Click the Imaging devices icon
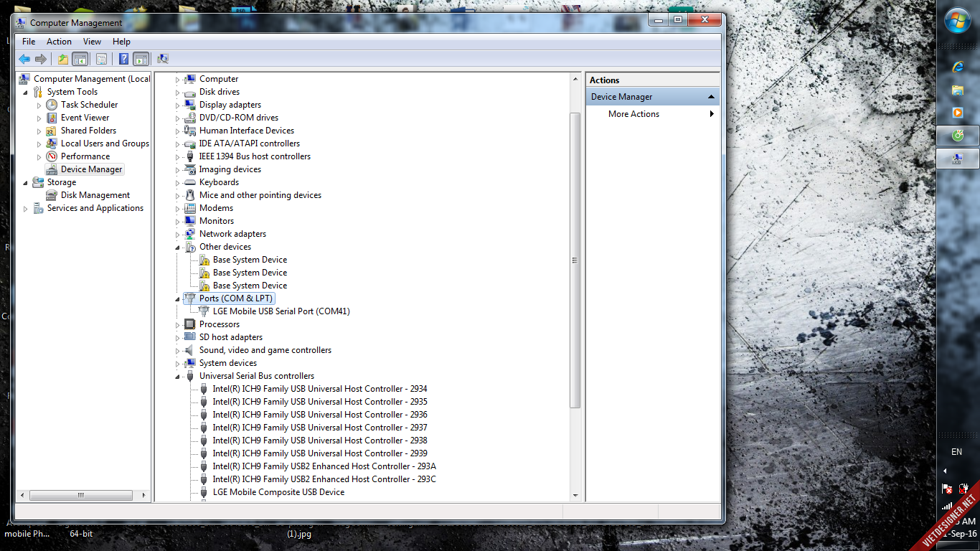The height and width of the screenshot is (551, 980). [190, 169]
